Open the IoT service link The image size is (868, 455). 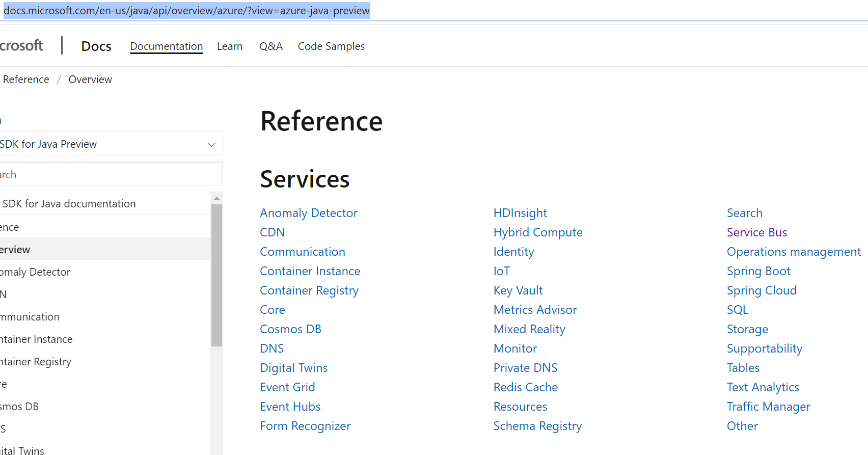point(502,271)
